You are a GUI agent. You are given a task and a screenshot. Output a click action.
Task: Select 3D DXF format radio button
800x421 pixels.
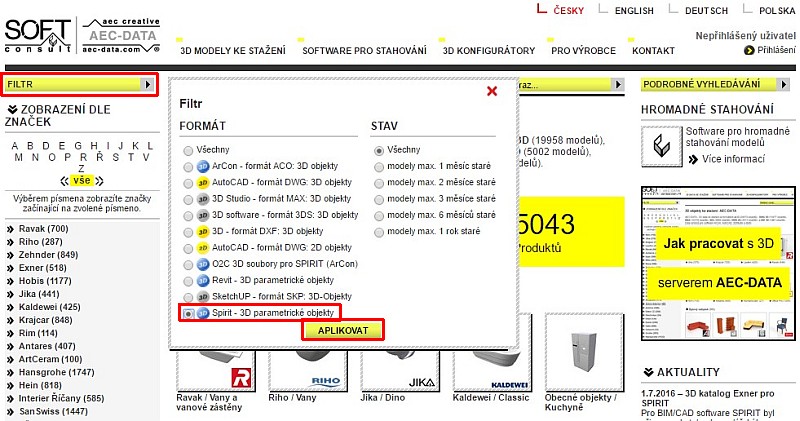click(x=188, y=232)
